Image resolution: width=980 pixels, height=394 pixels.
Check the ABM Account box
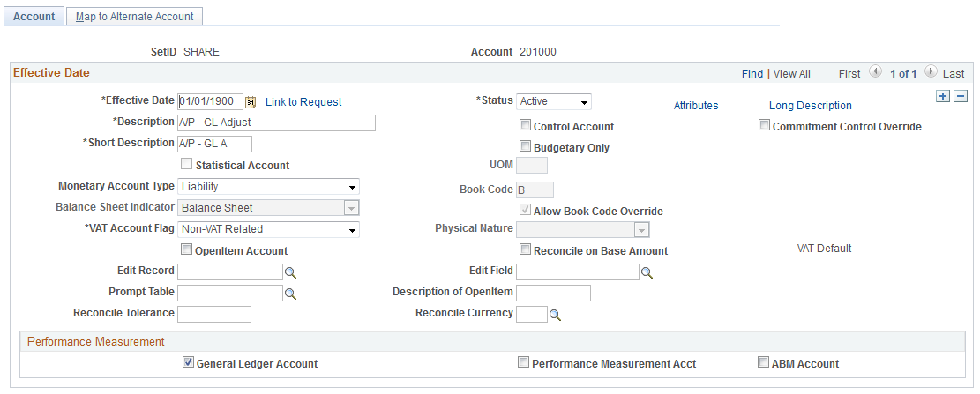(763, 362)
